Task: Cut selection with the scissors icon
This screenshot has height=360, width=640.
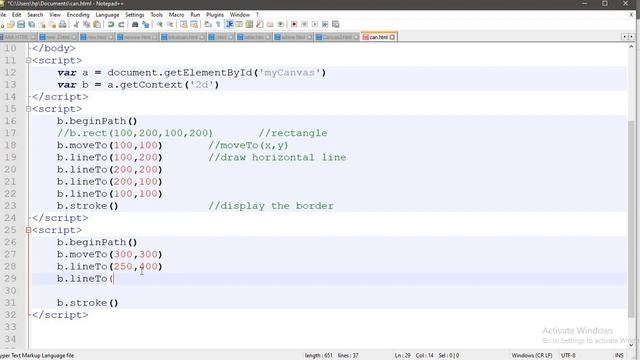Action: tap(76, 24)
